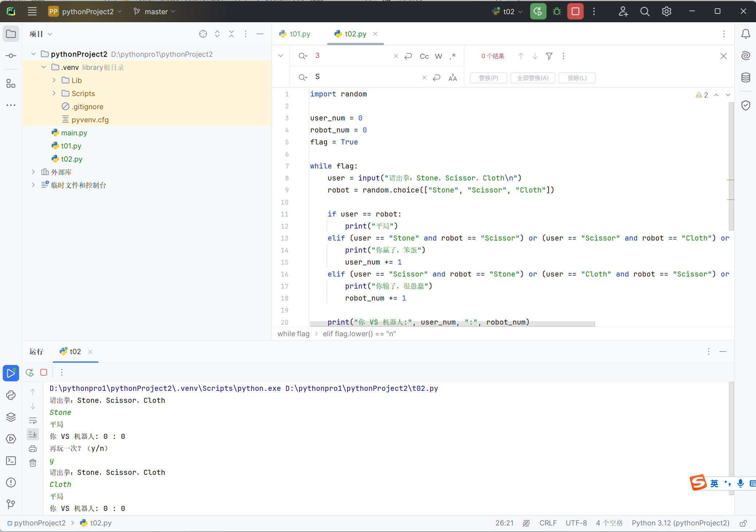Rerun t02 from run toolbar
The height and width of the screenshot is (532, 756).
coord(30,372)
